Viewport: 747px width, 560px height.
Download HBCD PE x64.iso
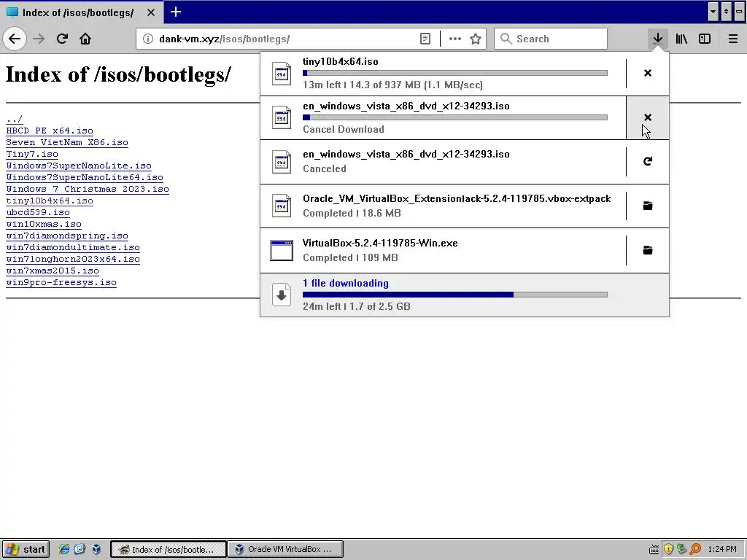pyautogui.click(x=50, y=131)
